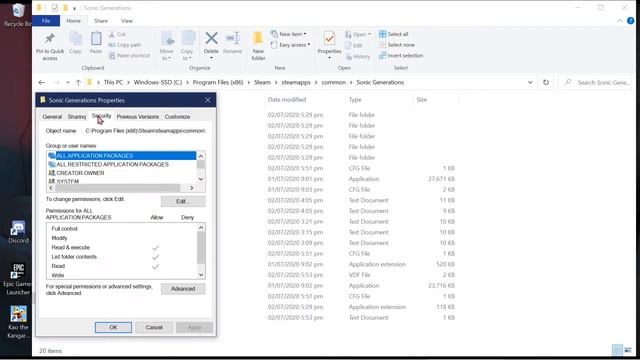Click the Advanced button
Image resolution: width=640 pixels, height=360 pixels.
coord(183,289)
